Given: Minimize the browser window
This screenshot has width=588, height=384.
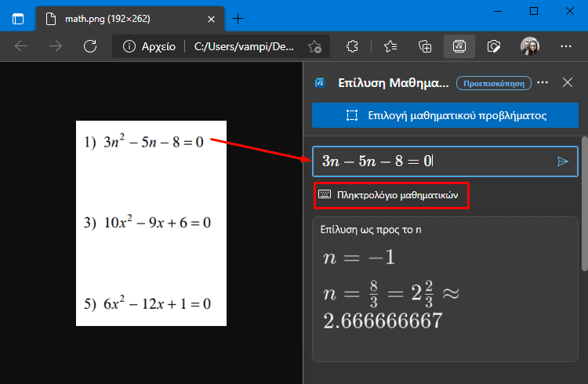Looking at the screenshot, I should tap(498, 11).
